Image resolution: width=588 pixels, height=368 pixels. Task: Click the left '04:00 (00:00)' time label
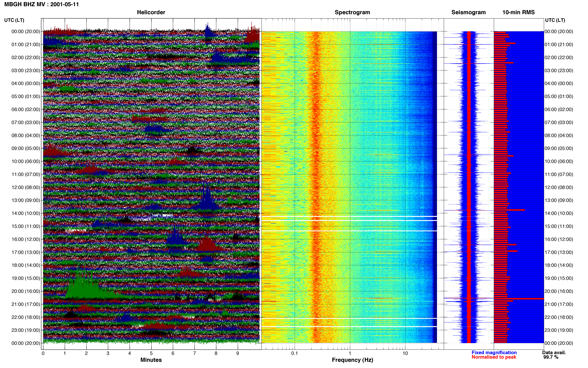pos(26,83)
